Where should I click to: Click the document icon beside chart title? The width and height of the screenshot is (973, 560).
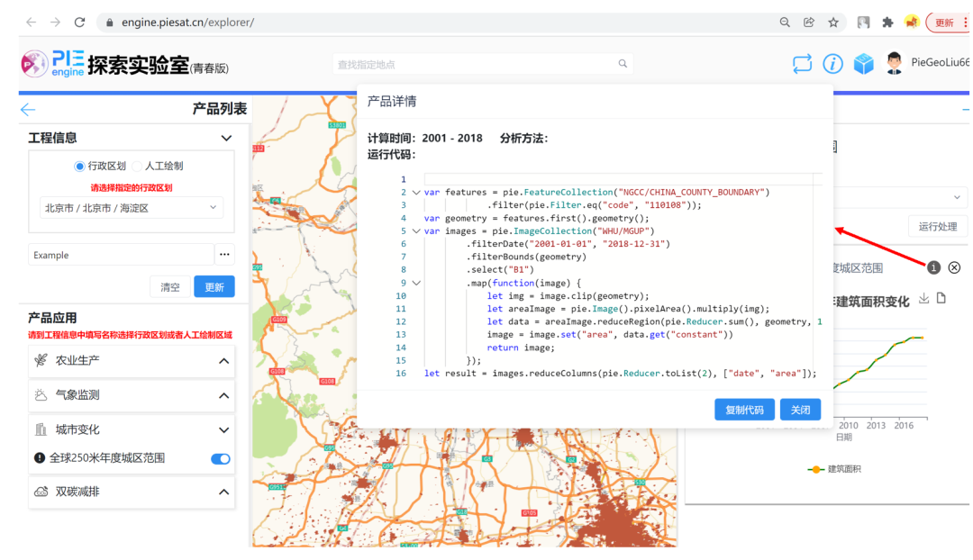coord(941,298)
